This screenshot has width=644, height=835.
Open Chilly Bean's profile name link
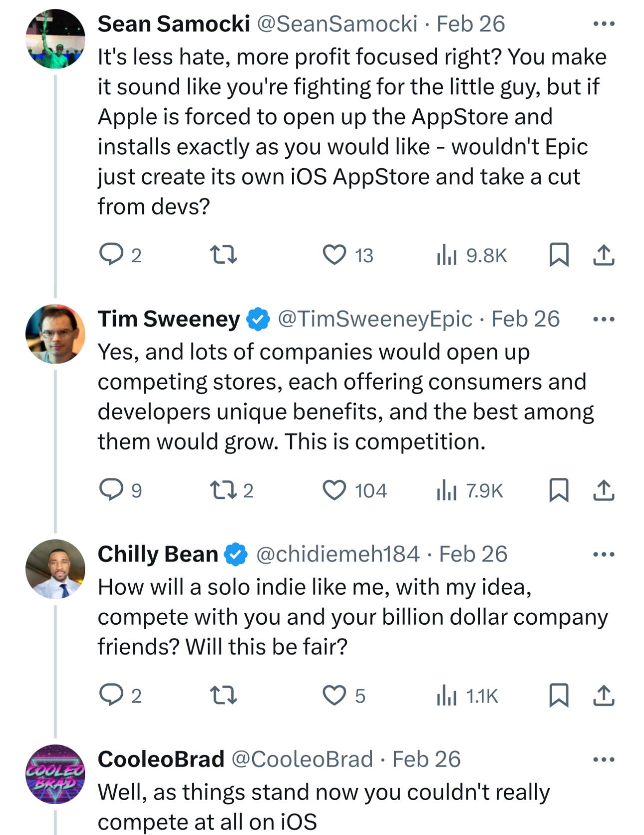point(158,554)
